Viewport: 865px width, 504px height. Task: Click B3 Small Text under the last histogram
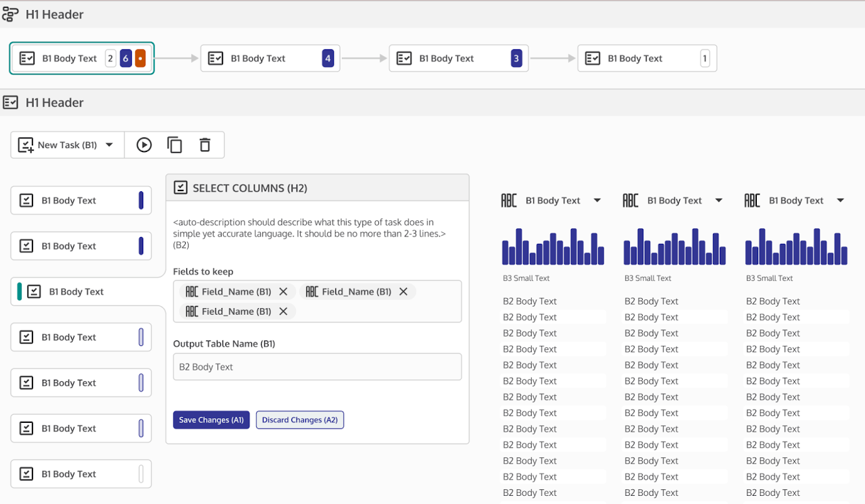[770, 278]
